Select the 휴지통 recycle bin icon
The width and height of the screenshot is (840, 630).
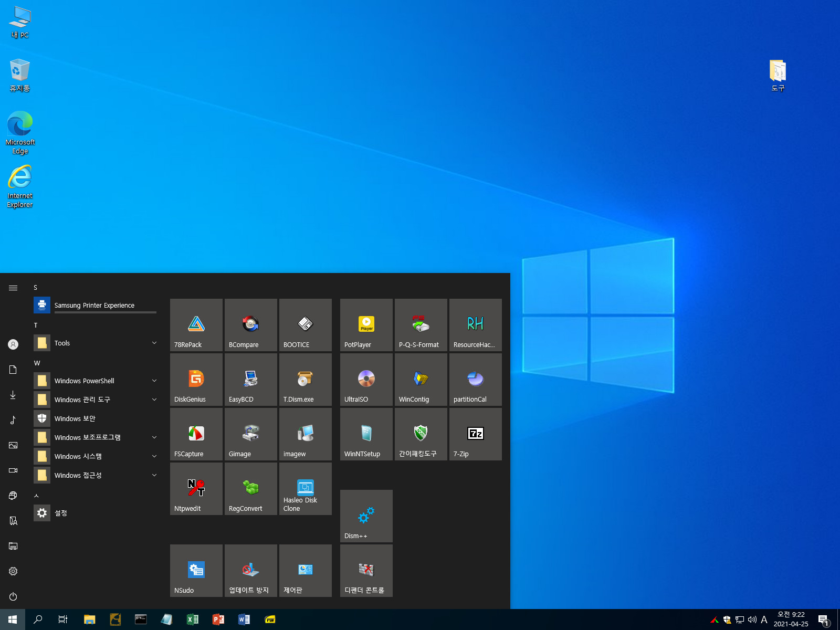coord(20,76)
